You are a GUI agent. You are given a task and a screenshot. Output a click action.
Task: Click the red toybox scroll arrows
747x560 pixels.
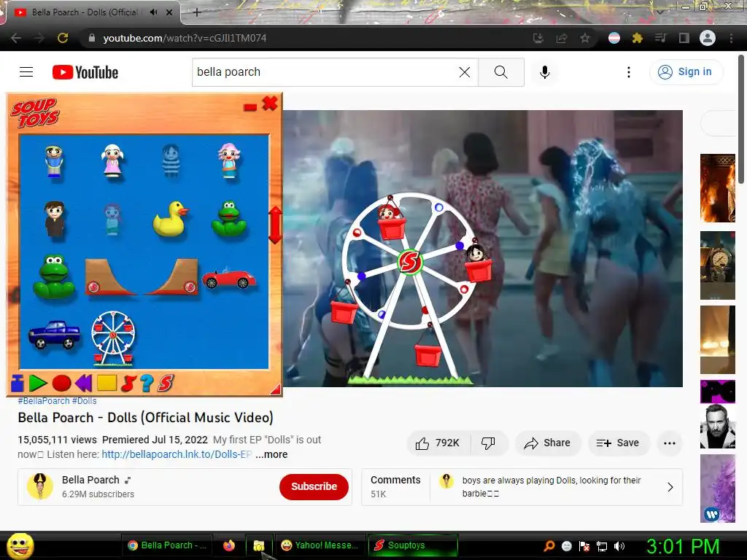(x=275, y=225)
